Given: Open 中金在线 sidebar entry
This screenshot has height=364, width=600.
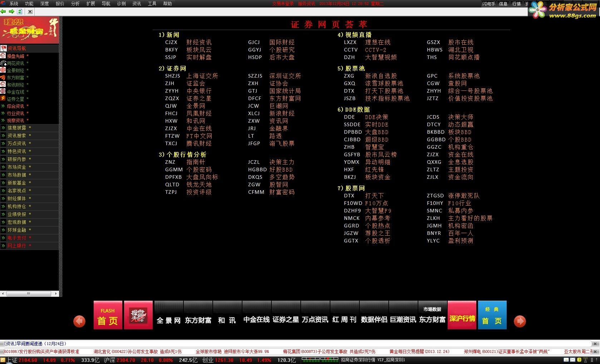Looking at the screenshot, I should click(x=16, y=92).
